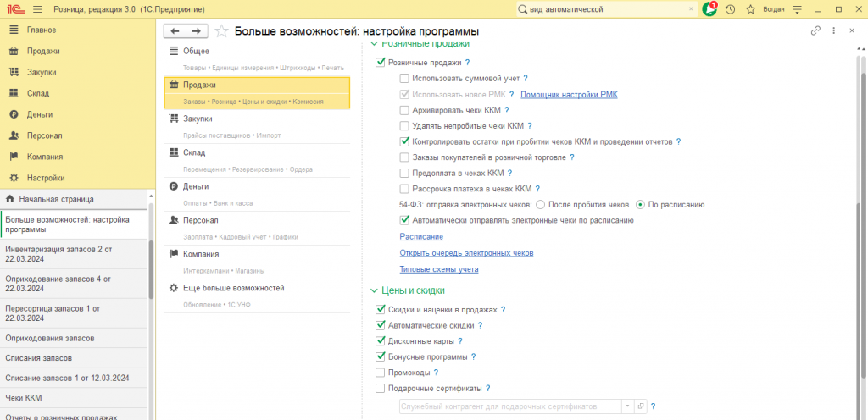This screenshot has width=868, height=420.
Task: Open Помощник настройки РМК link
Action: 569,95
